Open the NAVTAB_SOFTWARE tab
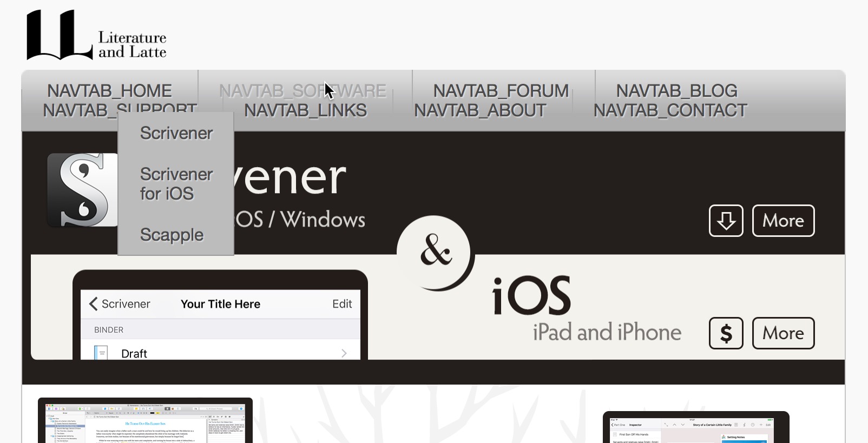Viewport: 868px width, 443px height. tap(303, 91)
